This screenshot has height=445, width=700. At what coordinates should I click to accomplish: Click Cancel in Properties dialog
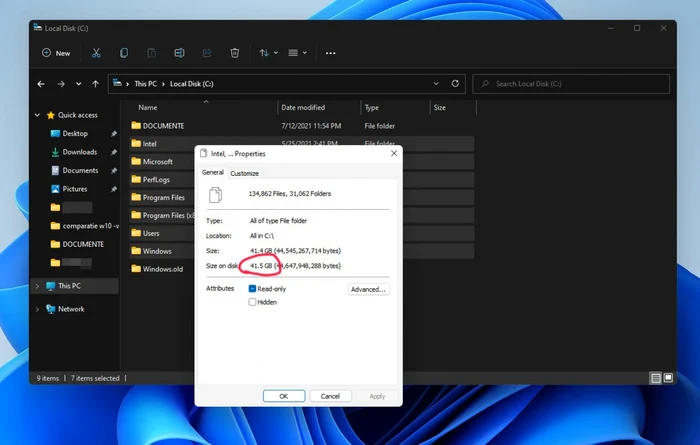(x=330, y=396)
